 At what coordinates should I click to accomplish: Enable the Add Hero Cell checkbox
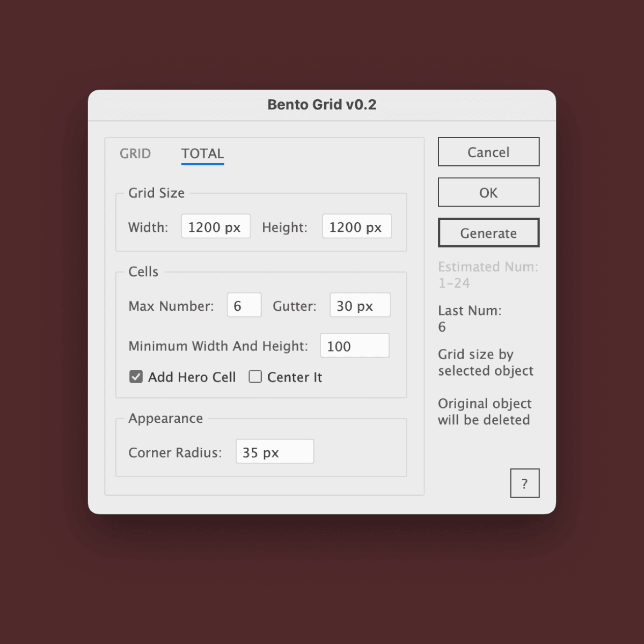point(136,377)
